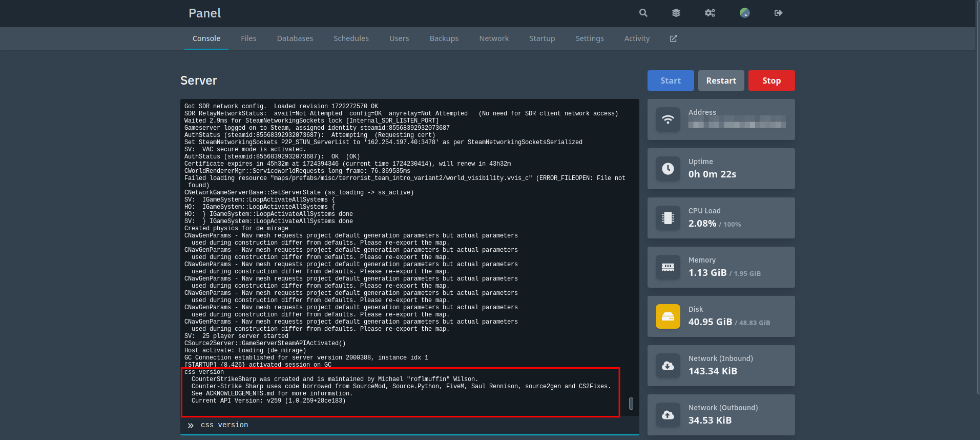980x440 pixels.
Task: Go to the Schedules tab
Action: [351, 38]
